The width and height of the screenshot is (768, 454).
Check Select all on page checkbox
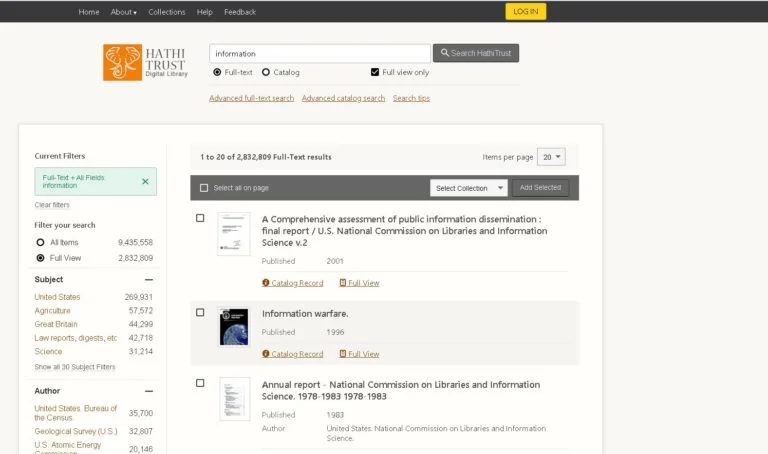(204, 188)
